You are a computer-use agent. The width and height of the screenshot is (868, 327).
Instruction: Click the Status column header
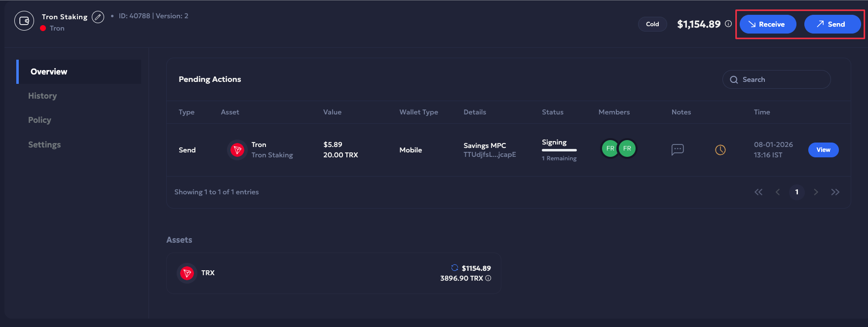553,112
